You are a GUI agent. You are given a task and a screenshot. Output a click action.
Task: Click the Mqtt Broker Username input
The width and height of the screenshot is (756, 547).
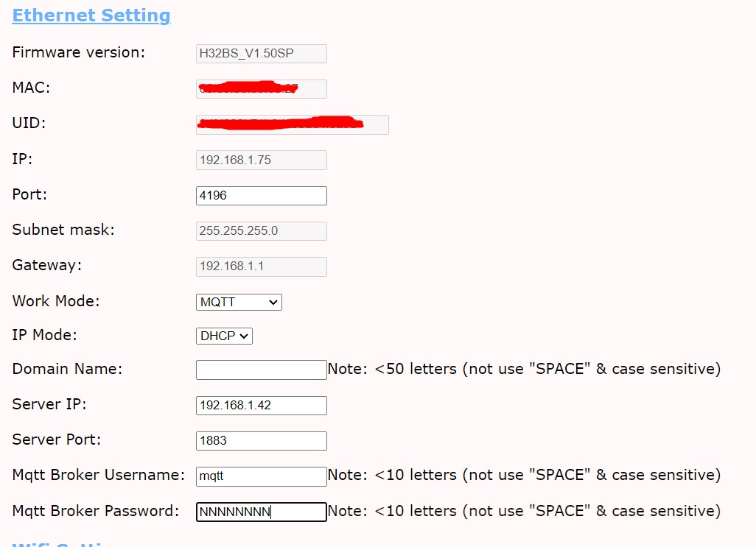[x=261, y=476]
